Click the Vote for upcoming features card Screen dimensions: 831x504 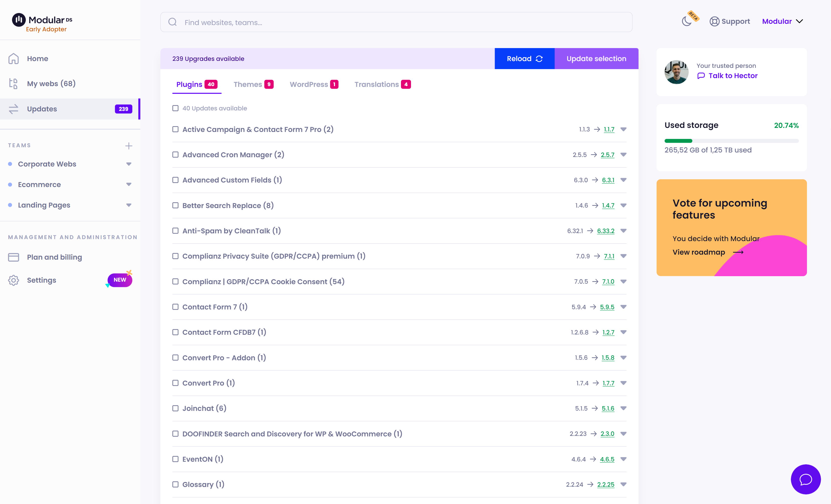coord(732,228)
